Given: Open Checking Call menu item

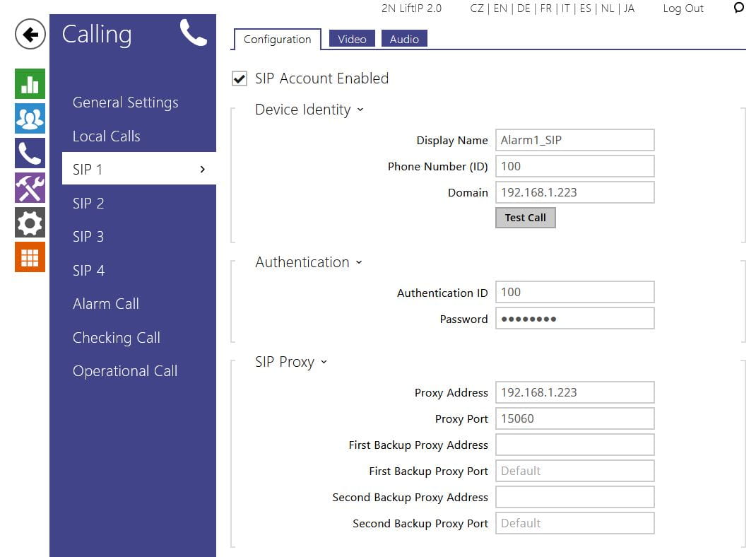Looking at the screenshot, I should 116,338.
